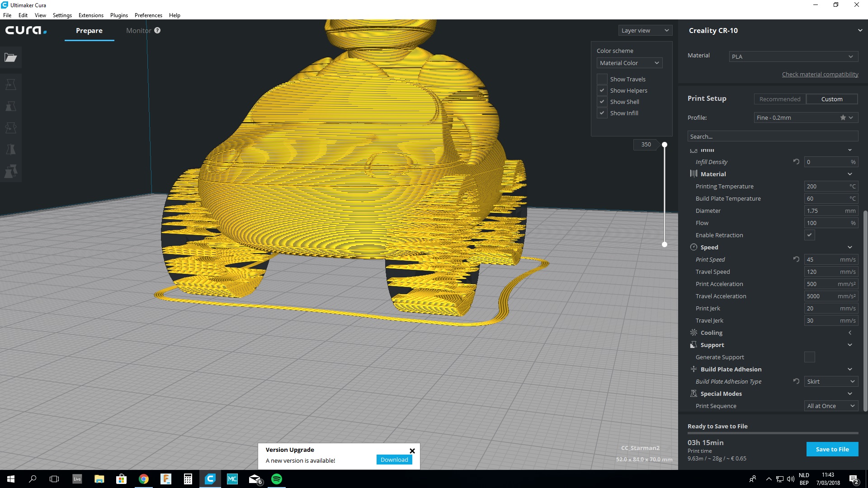Viewport: 868px width, 488px height.
Task: Open Build Plate Adhesion Type dropdown
Action: [830, 382]
